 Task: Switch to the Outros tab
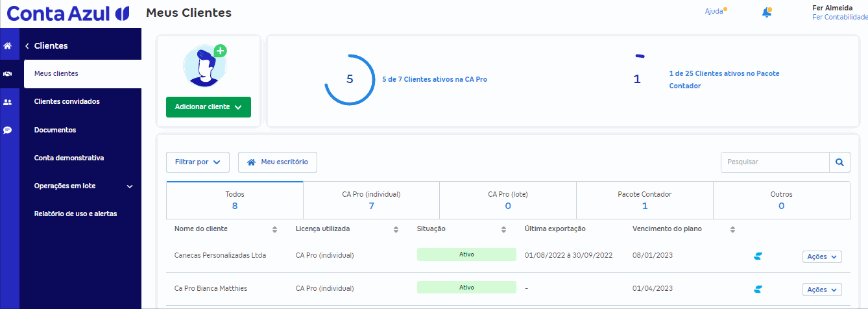781,200
